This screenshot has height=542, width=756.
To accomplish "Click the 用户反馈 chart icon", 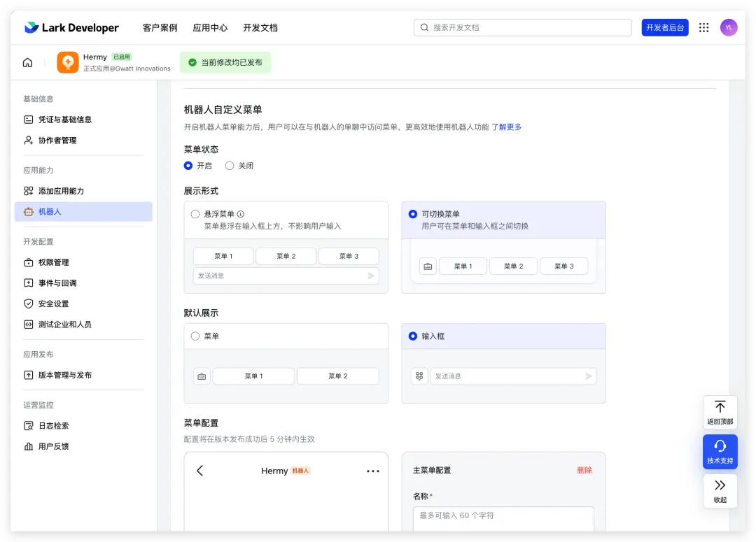I will (29, 446).
